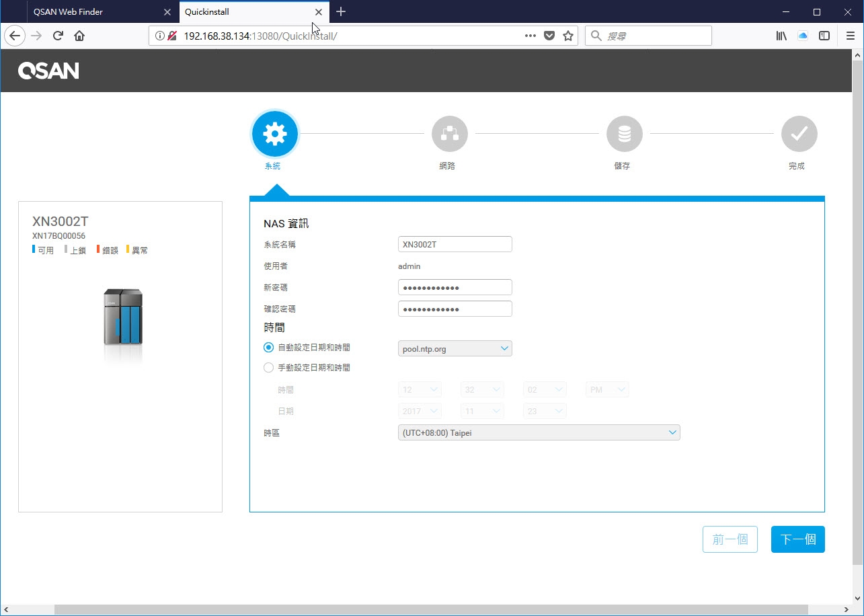Click the system name field XN3002T

tap(455, 244)
